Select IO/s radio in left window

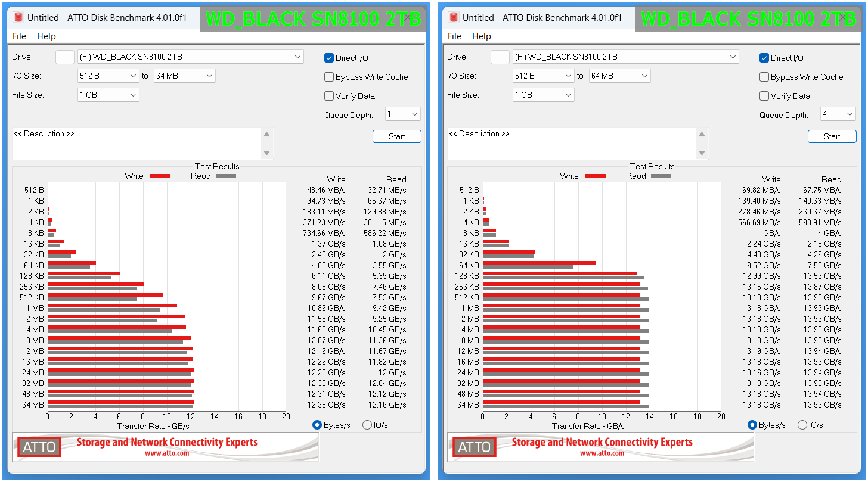pos(367,425)
